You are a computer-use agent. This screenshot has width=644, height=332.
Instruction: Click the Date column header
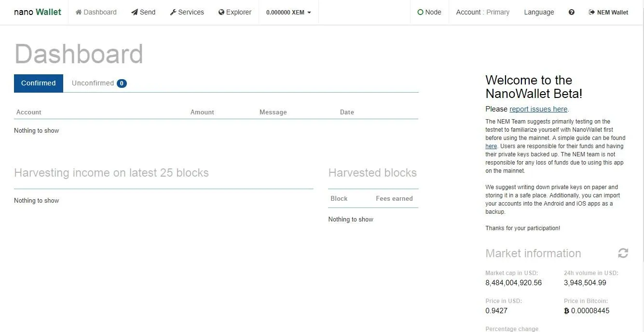click(347, 112)
